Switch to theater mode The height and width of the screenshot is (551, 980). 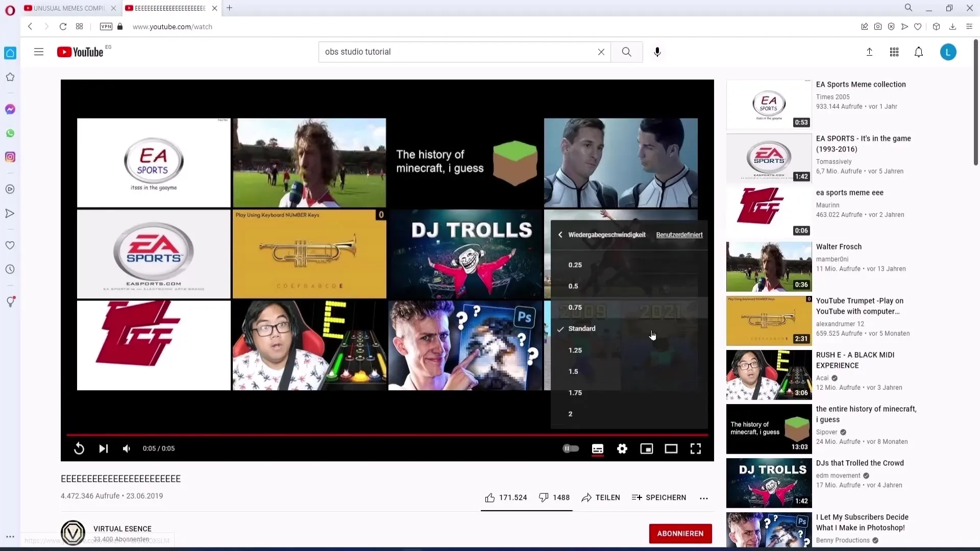671,448
